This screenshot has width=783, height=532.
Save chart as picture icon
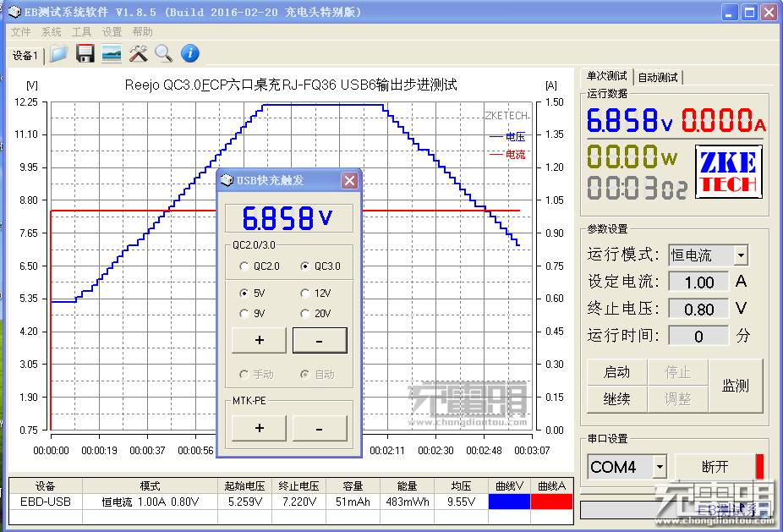tap(112, 53)
